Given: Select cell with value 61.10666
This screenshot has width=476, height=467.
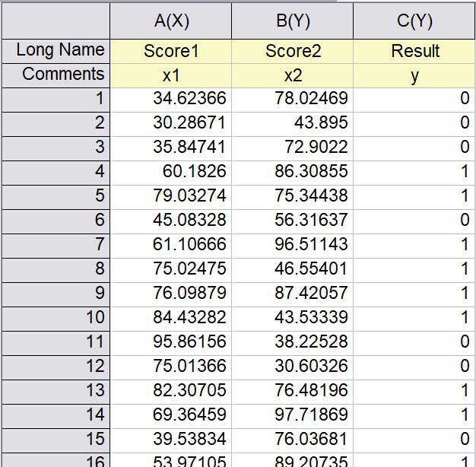Looking at the screenshot, I should click(x=171, y=246).
